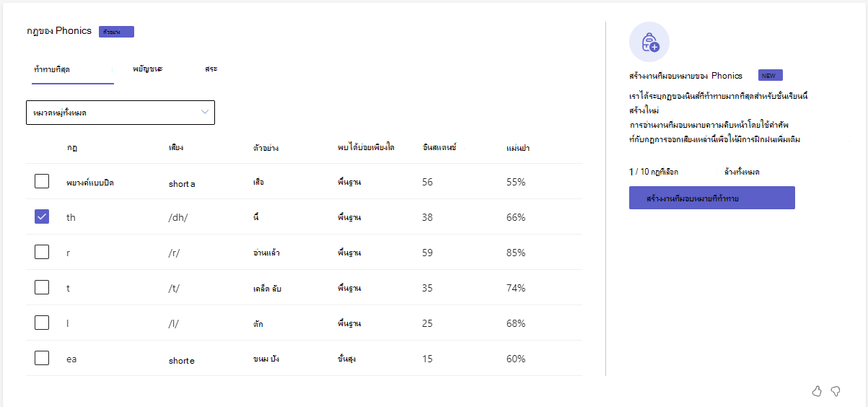Switch to the พยัญชนะ tab
This screenshot has height=407, width=868.
148,69
